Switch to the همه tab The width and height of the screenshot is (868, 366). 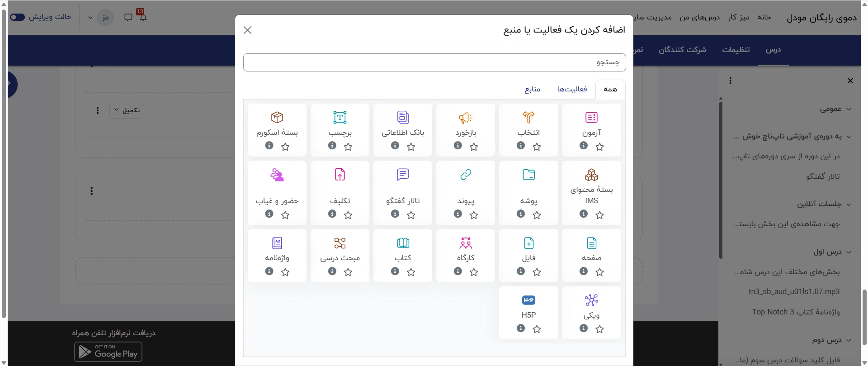pos(610,89)
